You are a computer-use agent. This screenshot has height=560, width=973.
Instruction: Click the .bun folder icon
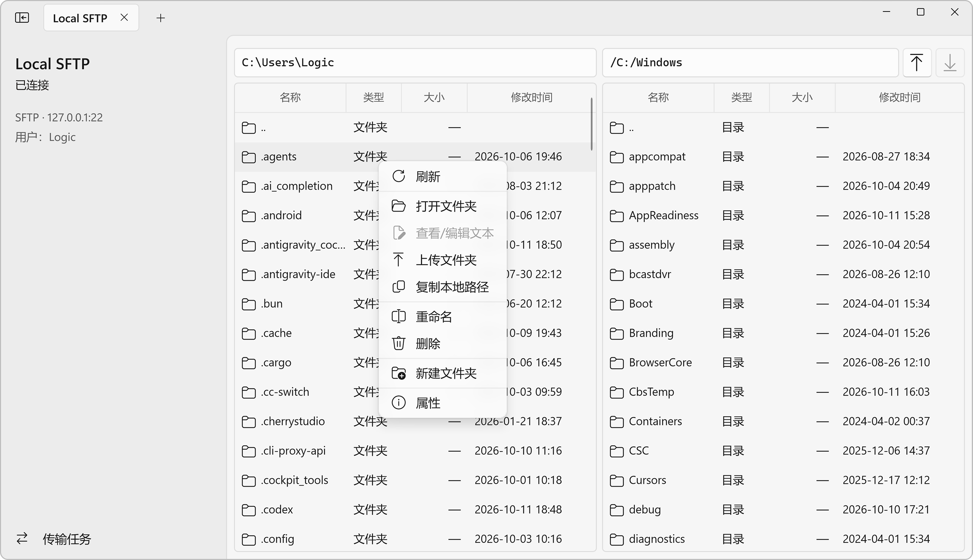tap(248, 304)
